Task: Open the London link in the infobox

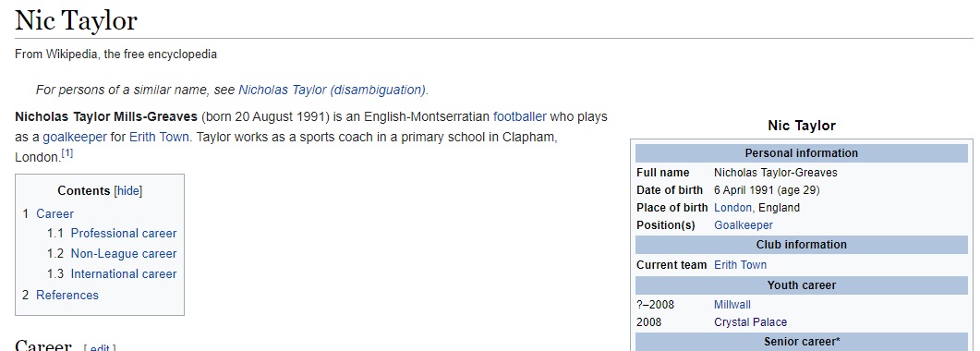Action: [733, 207]
